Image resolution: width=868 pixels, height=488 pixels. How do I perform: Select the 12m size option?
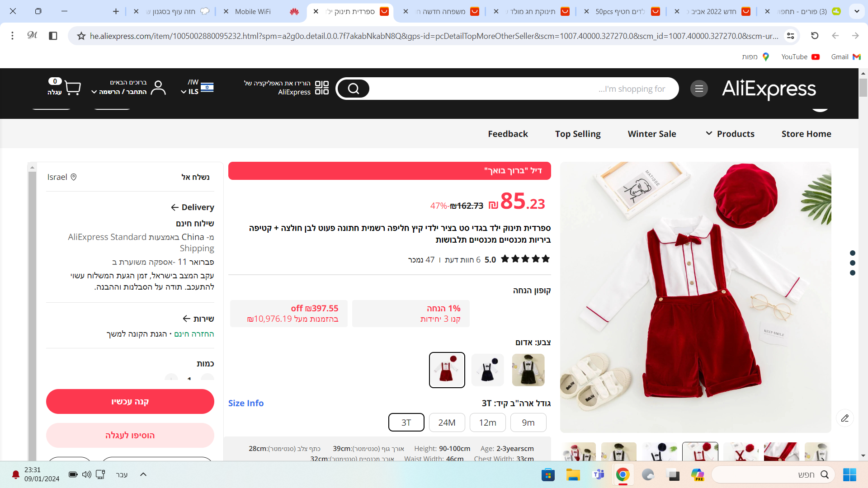(487, 422)
